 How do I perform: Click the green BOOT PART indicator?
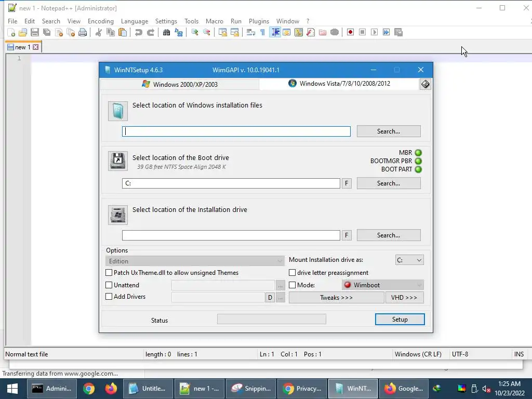(418, 169)
